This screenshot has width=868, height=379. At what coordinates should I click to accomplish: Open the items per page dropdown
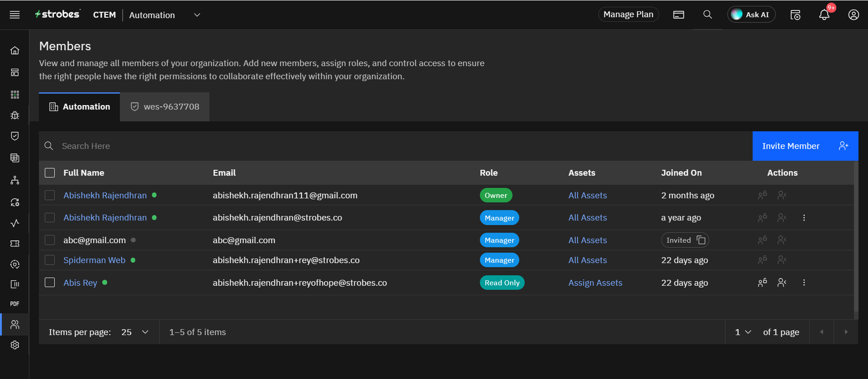135,332
